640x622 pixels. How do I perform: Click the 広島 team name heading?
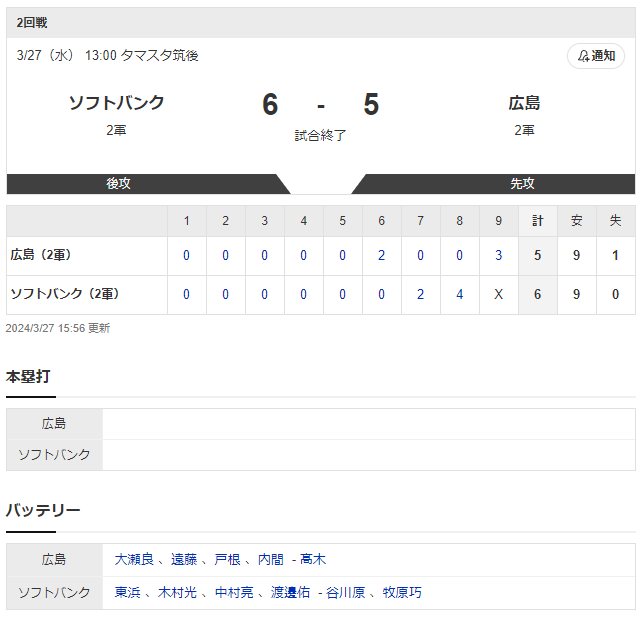coord(524,102)
